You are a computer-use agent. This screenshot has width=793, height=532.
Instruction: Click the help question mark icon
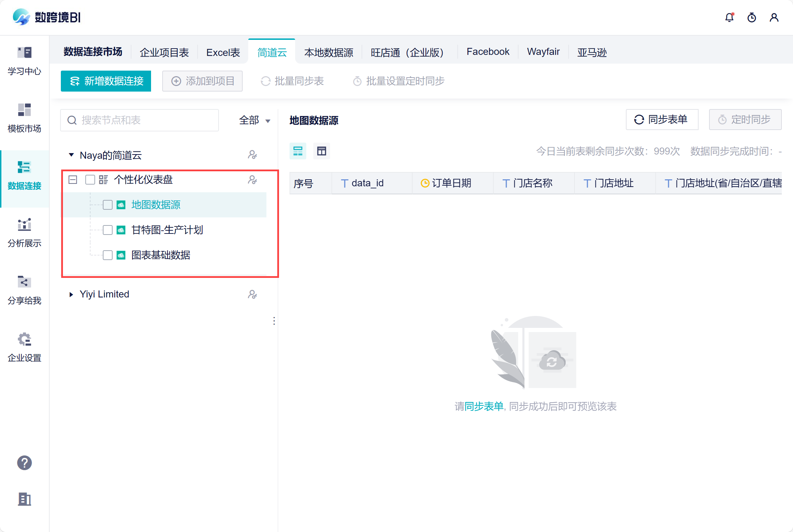point(24,463)
